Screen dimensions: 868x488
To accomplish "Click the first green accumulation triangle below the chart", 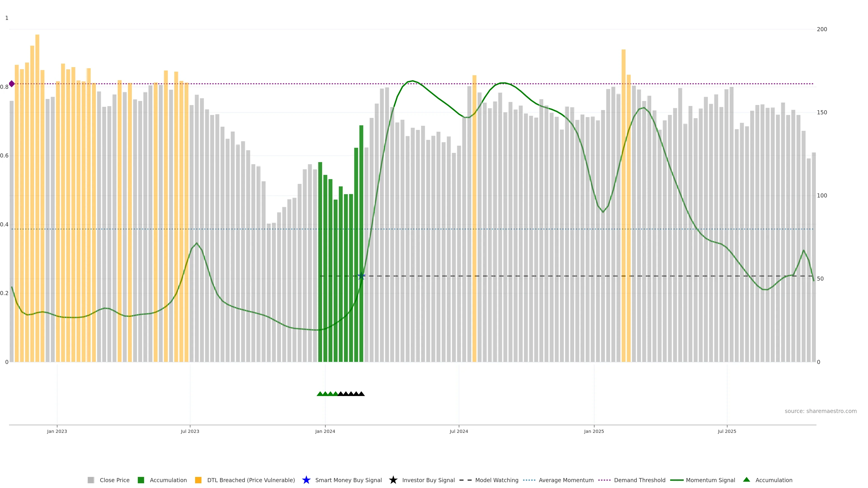I will pyautogui.click(x=320, y=394).
